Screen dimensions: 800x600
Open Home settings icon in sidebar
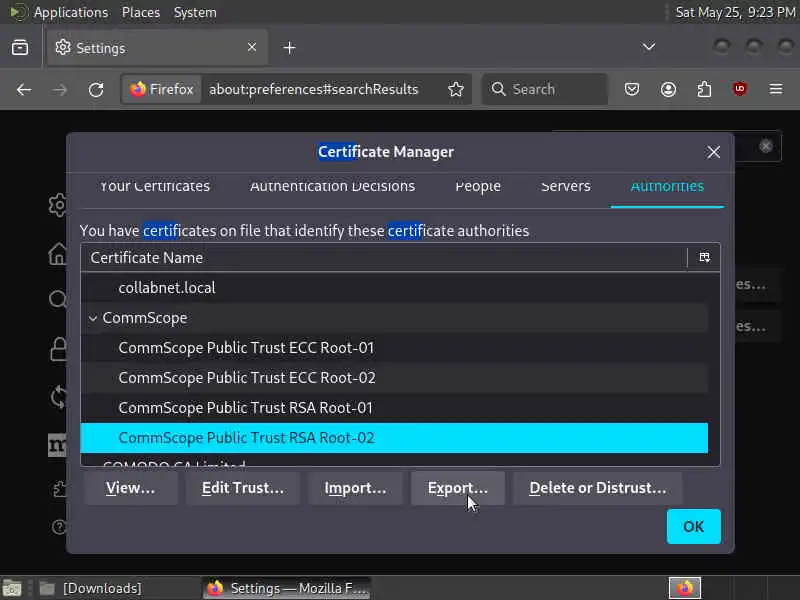[x=57, y=253]
